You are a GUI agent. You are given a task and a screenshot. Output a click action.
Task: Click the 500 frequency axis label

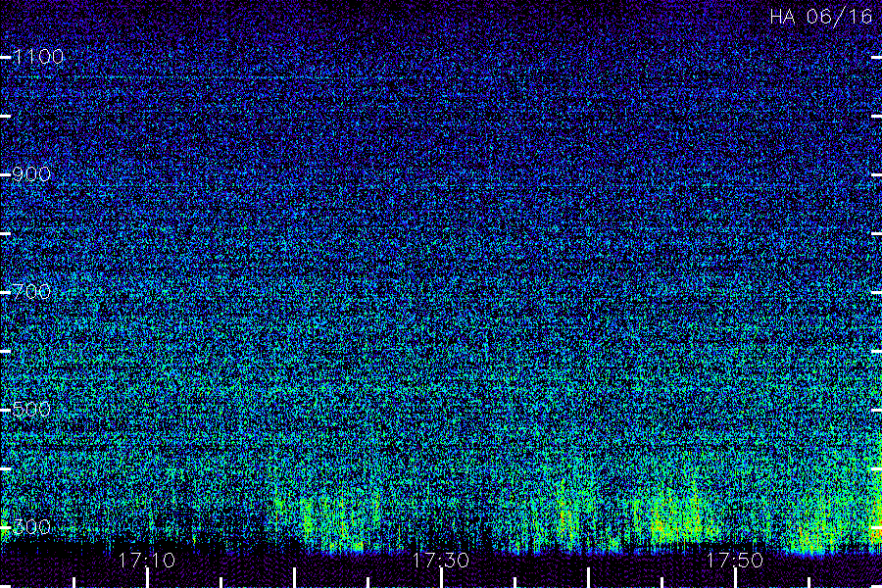click(31, 409)
